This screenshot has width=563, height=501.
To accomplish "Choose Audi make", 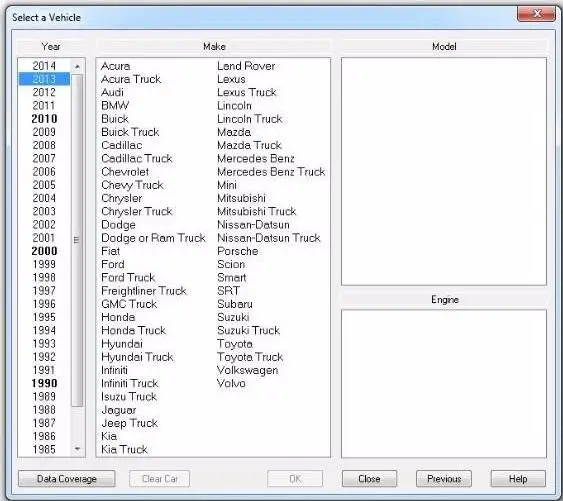I will coord(112,93).
